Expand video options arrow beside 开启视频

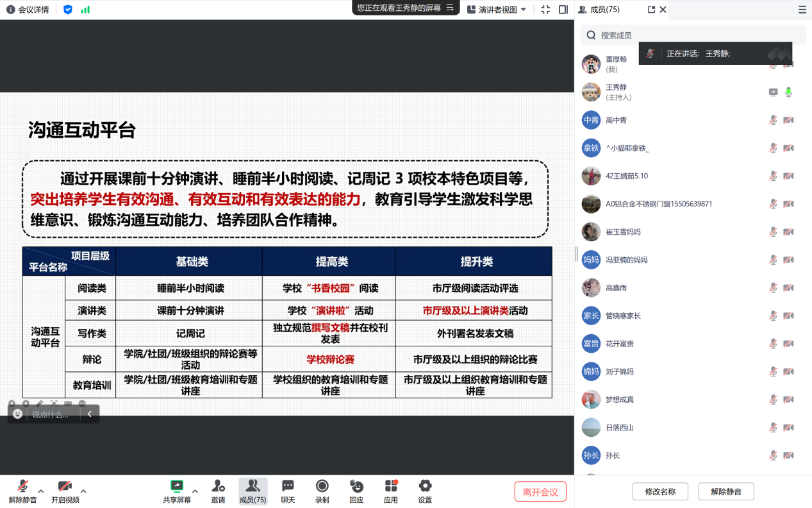click(x=83, y=491)
